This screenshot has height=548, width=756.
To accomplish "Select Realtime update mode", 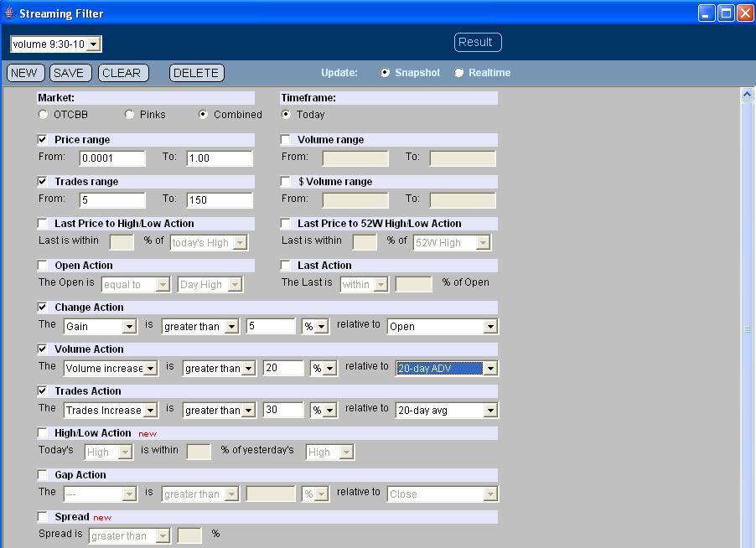I will pos(458,73).
